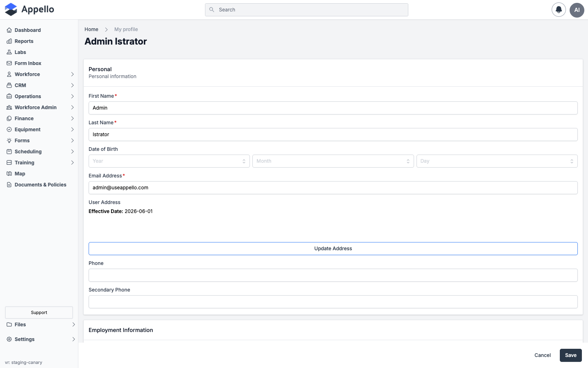Click the First Name input field

coord(333,108)
